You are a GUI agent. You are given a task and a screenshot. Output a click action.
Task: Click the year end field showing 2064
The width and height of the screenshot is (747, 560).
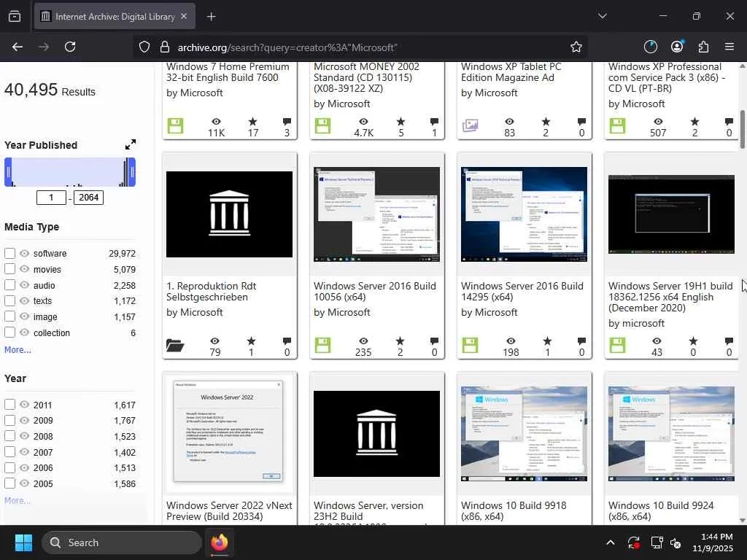click(x=88, y=198)
